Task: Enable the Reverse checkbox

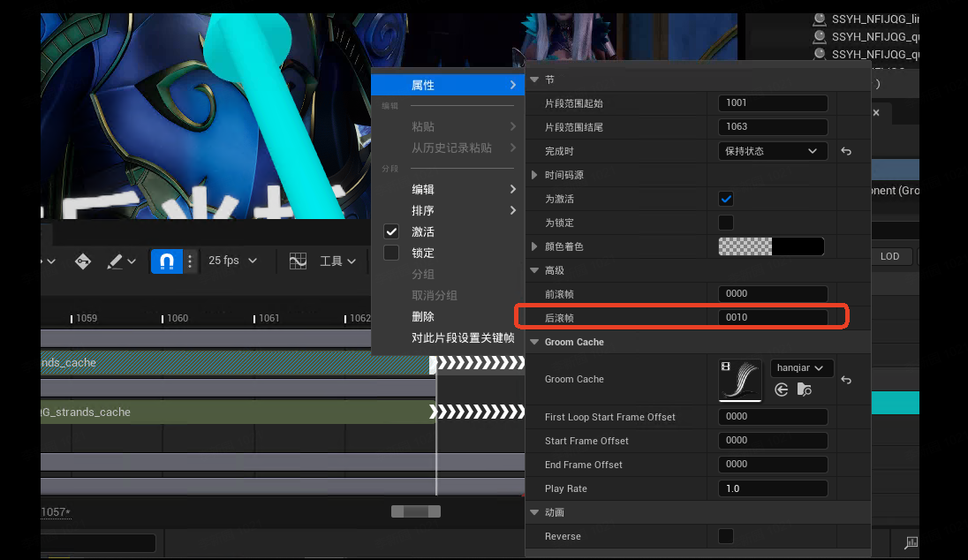Action: (x=726, y=536)
